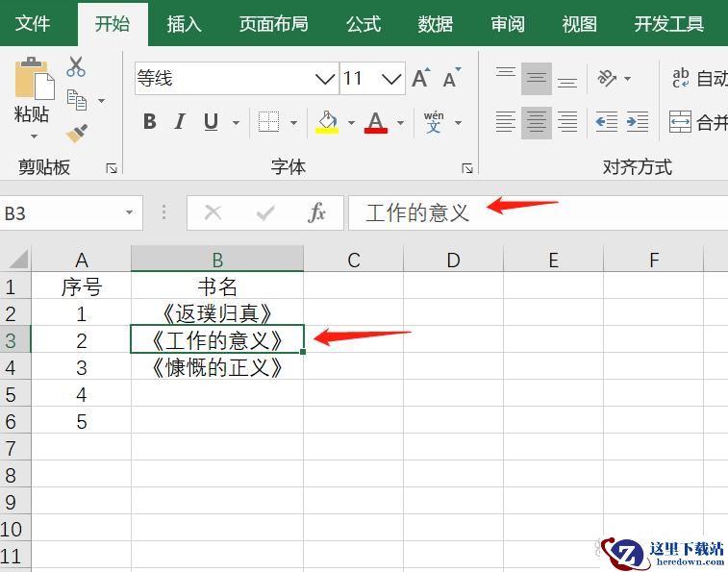Open clipboard dialog launcher
Screen dimensions: 728x572
pyautogui.click(x=112, y=168)
